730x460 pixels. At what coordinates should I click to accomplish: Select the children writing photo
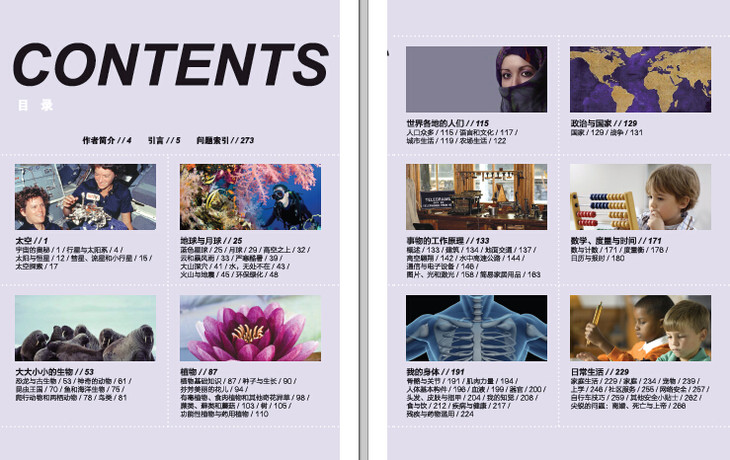point(640,328)
